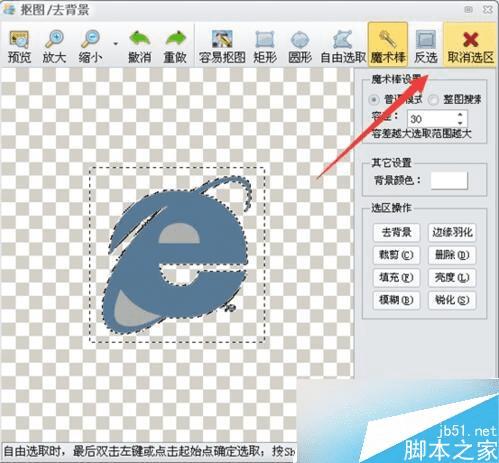Activate the 魔术棒 magic wand tool
Screen dimensions: 499x463
388,44
